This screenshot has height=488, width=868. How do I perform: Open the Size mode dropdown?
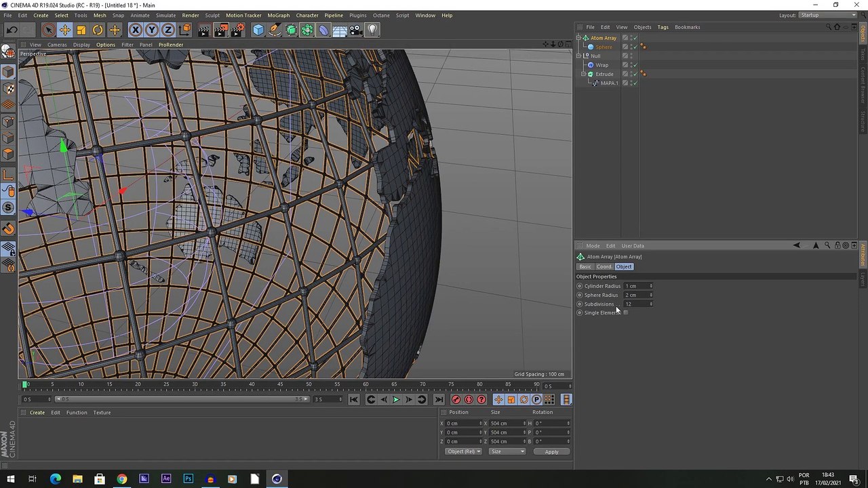(507, 451)
